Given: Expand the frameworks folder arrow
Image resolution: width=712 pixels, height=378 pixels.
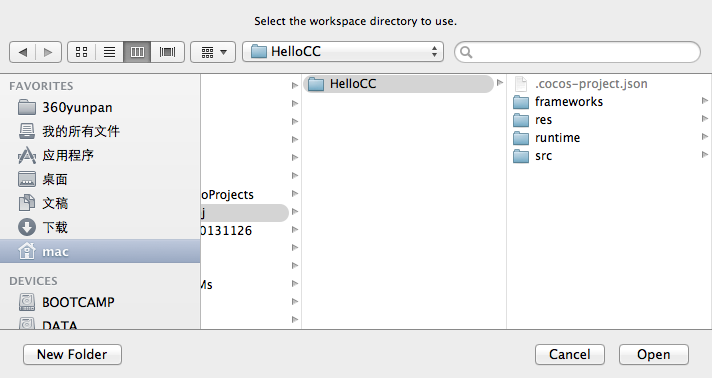Looking at the screenshot, I should point(704,101).
